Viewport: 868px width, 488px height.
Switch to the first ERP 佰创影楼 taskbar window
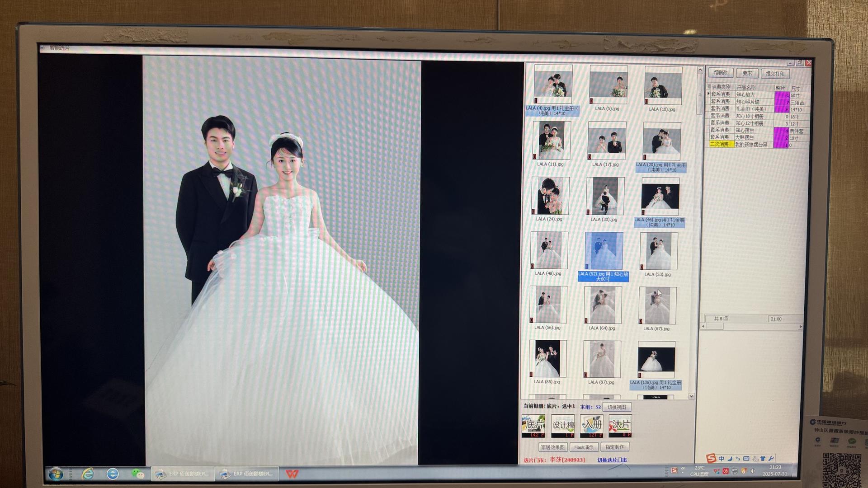(x=183, y=474)
